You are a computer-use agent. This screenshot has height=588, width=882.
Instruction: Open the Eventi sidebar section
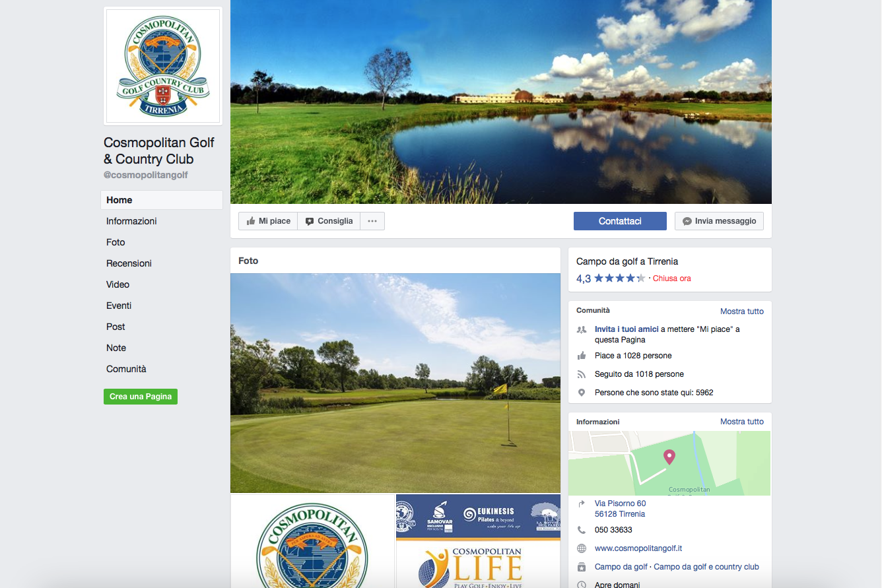tap(119, 306)
